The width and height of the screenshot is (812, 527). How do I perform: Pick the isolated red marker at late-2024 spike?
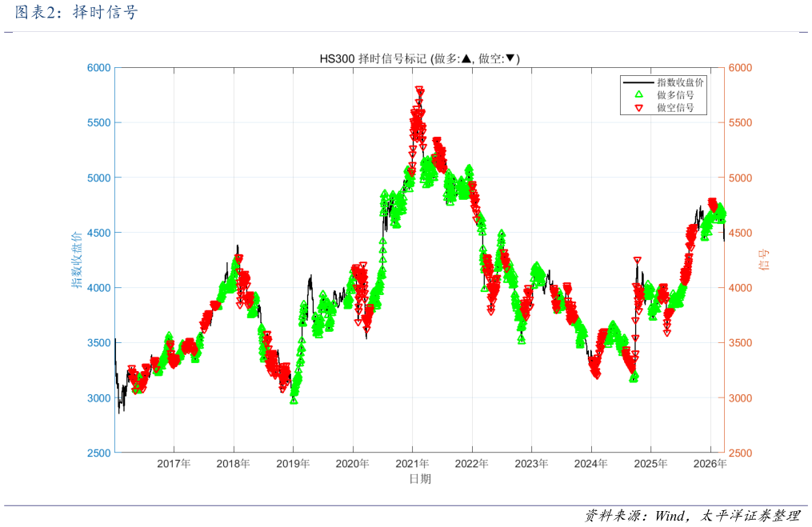pos(637,261)
